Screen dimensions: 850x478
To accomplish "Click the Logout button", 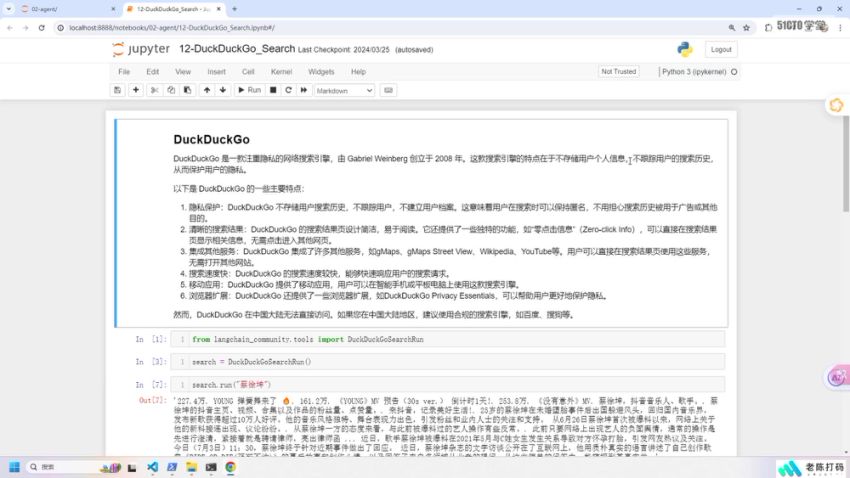I will pyautogui.click(x=721, y=49).
